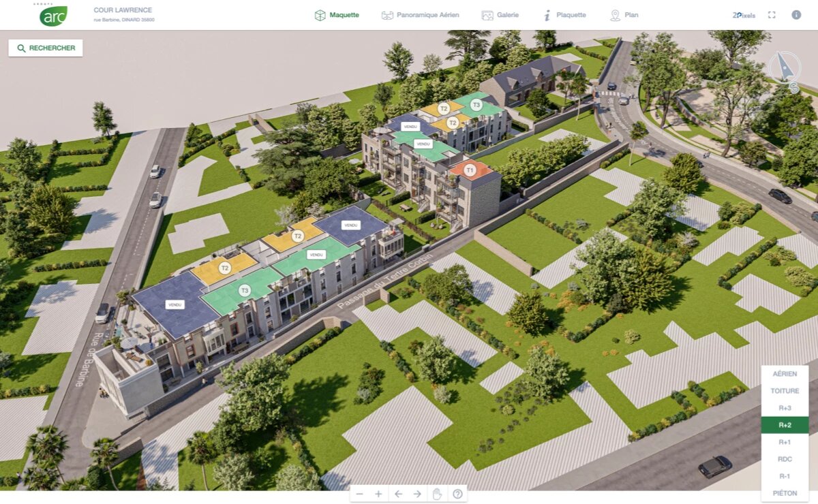Select the TOITURE level

pos(785,391)
